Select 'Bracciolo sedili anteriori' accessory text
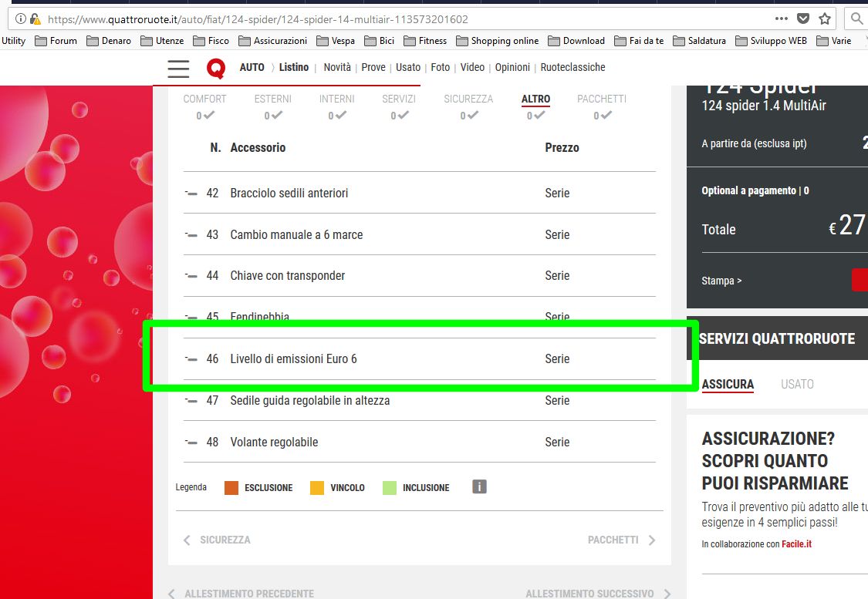The width and height of the screenshot is (868, 599). 289,193
